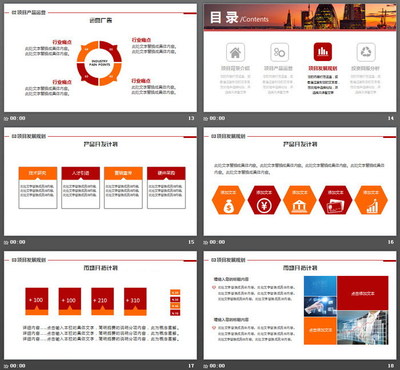Click the growth chart hexagon icon
The width and height of the screenshot is (400, 370).
(371, 200)
